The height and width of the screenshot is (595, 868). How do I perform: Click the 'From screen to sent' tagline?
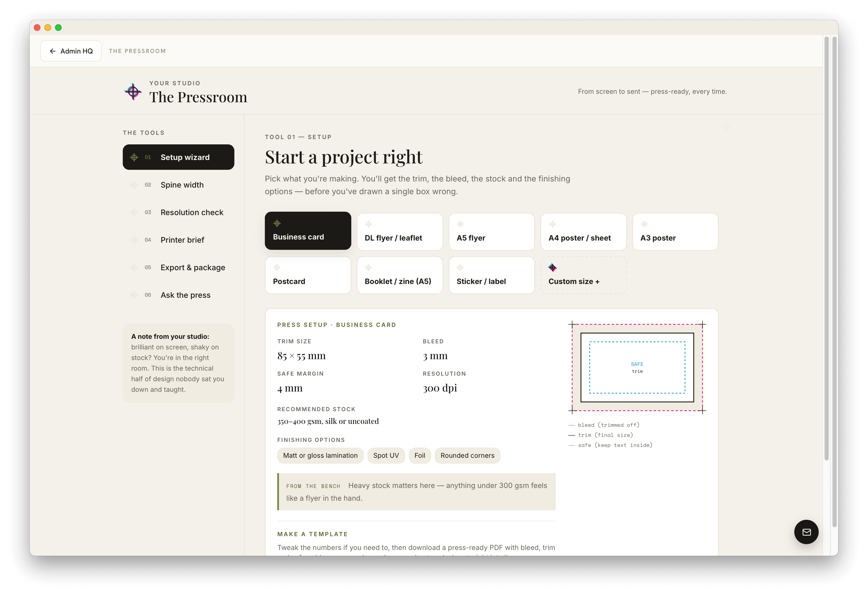click(652, 91)
